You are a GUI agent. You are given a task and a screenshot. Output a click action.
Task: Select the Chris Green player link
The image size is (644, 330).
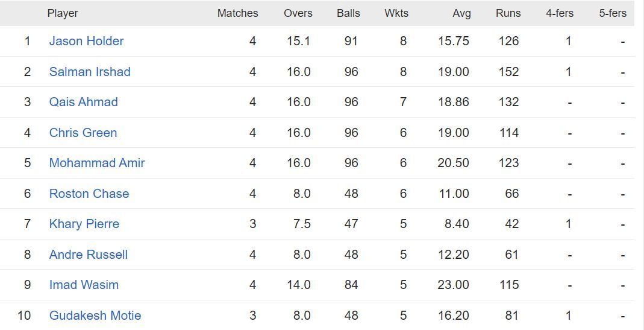pyautogui.click(x=83, y=133)
